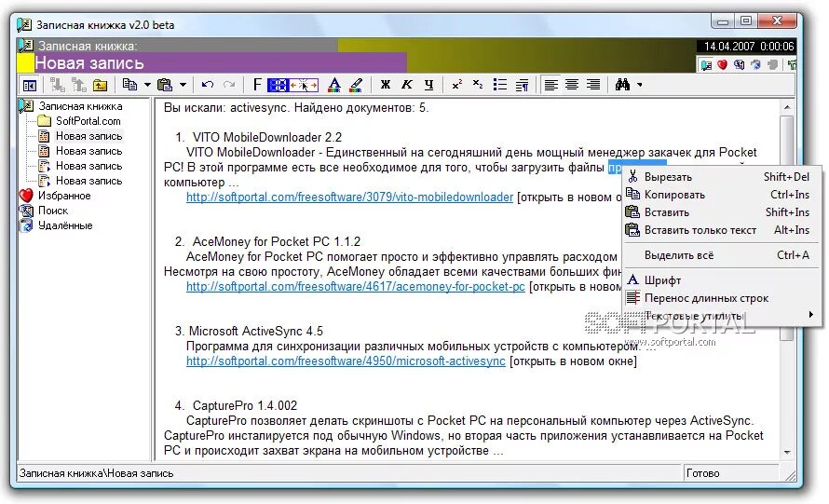Open Поиск in the tree
829x504 pixels.
pyautogui.click(x=53, y=211)
